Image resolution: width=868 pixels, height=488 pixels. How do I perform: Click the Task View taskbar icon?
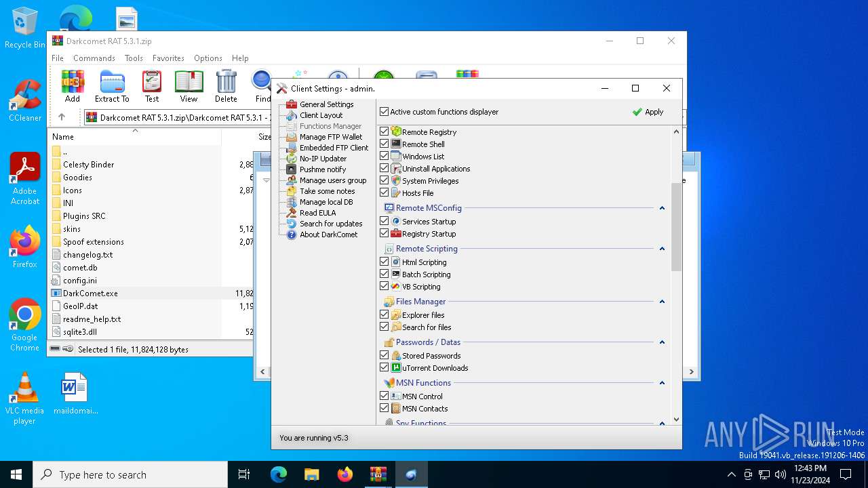click(244, 474)
